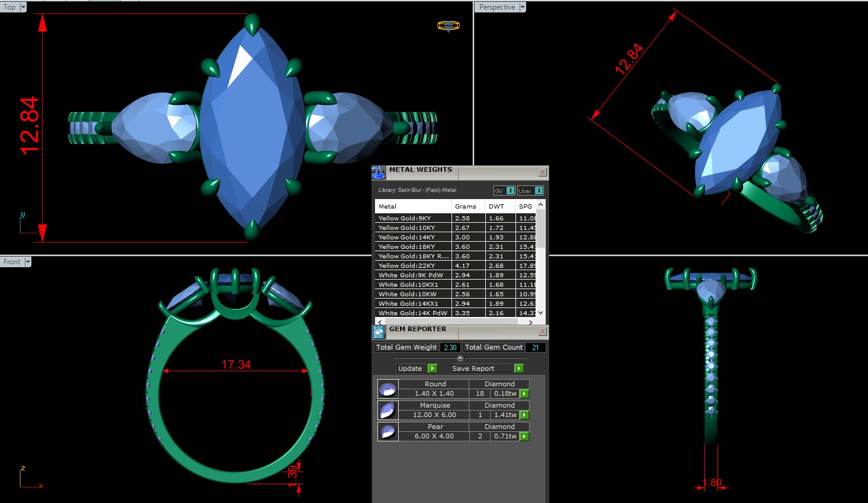
Task: Click the Round gem count 18
Action: tap(480, 393)
